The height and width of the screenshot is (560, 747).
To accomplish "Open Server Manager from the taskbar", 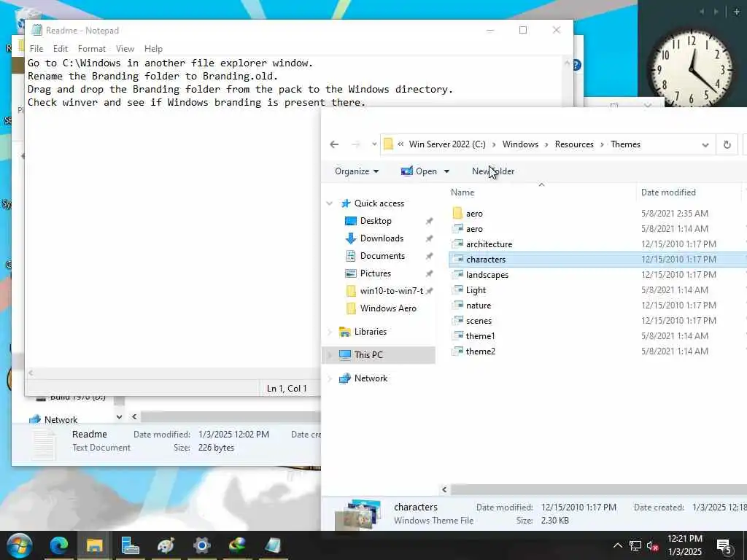I will pyautogui.click(x=130, y=545).
